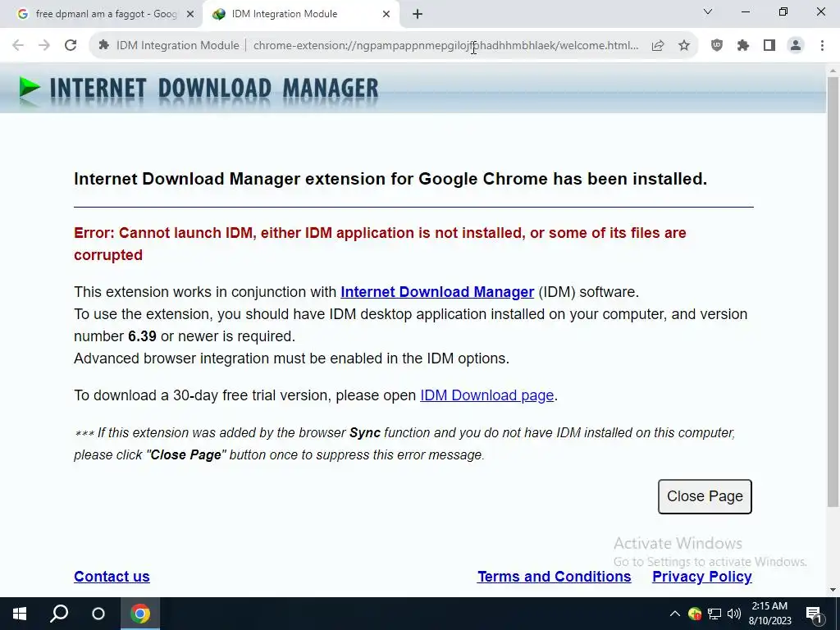
Task: Click the scrollbar up arrow
Action: (x=833, y=71)
